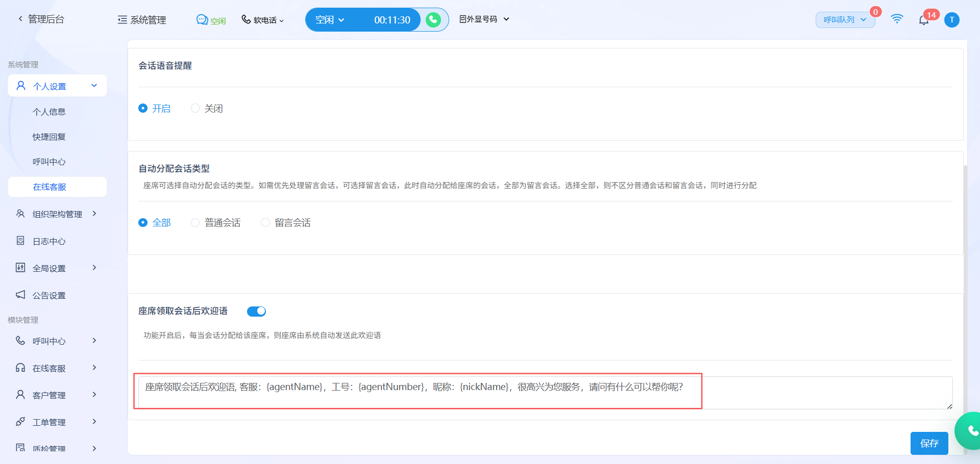Image resolution: width=980 pixels, height=464 pixels.
Task: Click the 客户管理 person icon
Action: pos(20,395)
